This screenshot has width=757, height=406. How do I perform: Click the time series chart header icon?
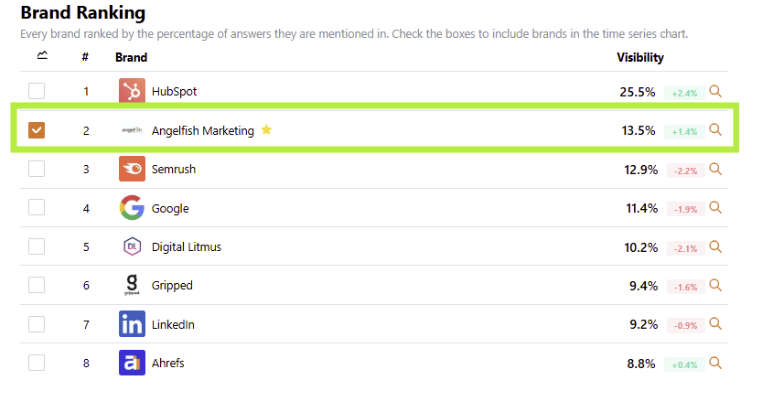point(42,56)
